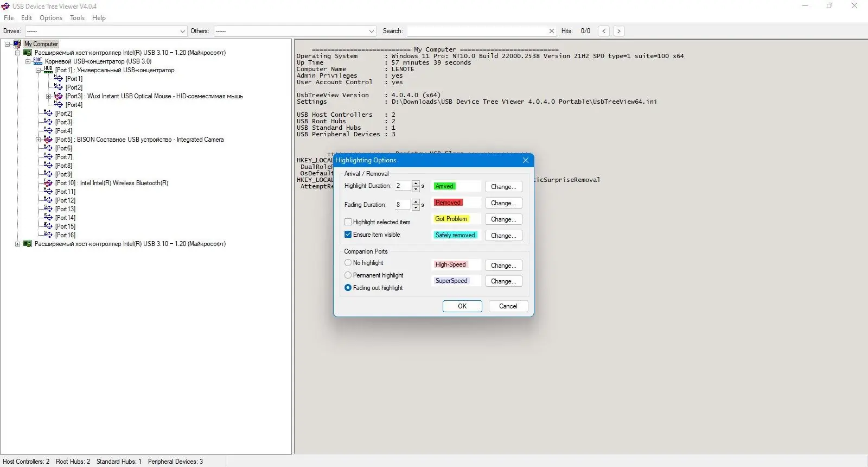
Task: Click the Port1 universal hub icon
Action: coord(48,70)
